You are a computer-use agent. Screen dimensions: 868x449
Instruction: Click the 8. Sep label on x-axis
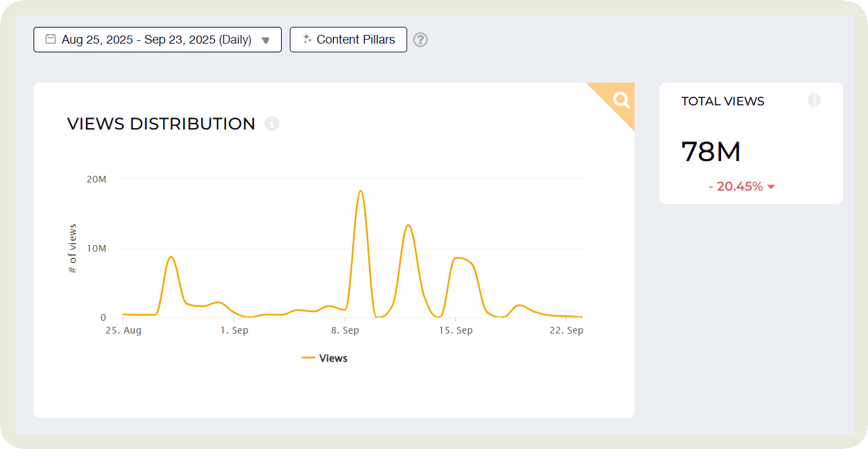click(x=345, y=331)
